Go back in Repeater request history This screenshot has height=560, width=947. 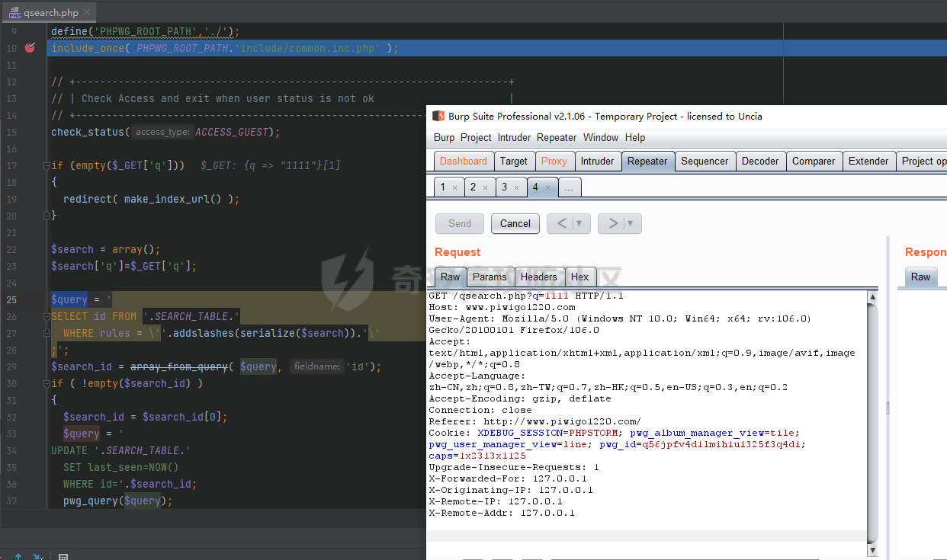(x=561, y=223)
